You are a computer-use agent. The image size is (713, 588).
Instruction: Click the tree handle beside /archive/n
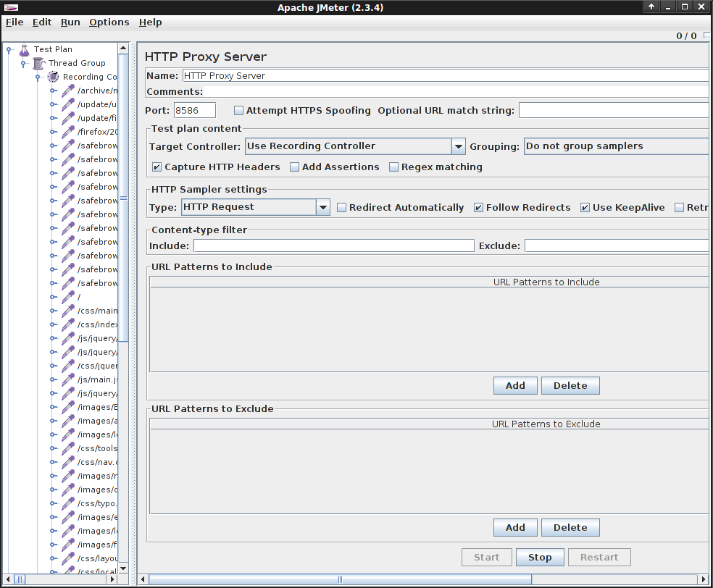[x=53, y=91]
